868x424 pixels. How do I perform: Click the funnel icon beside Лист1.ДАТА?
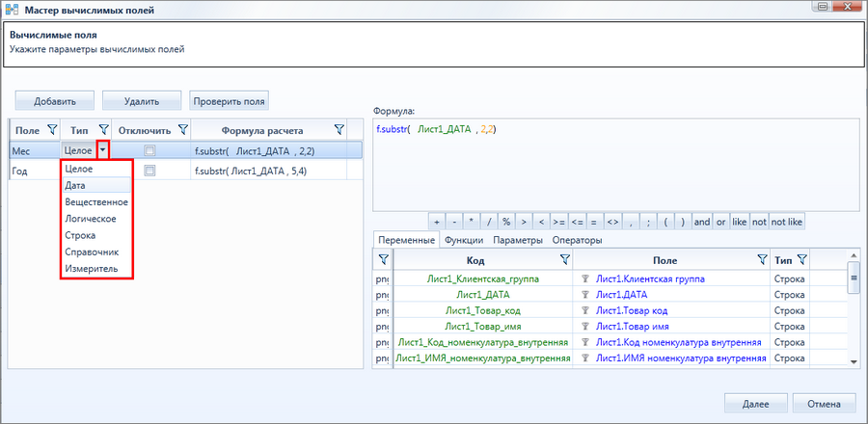pos(585,295)
